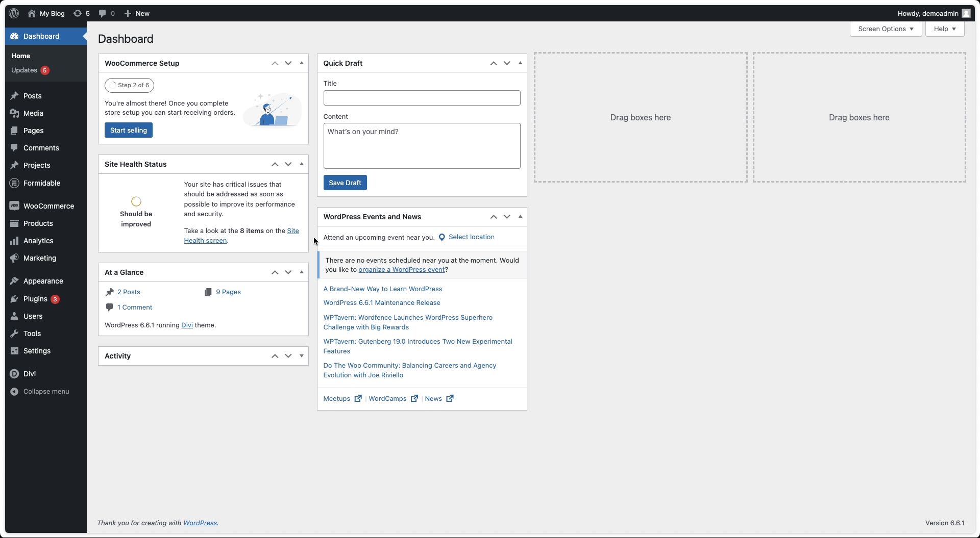980x538 pixels.
Task: Click the organize a WordPress event link
Action: pos(402,270)
